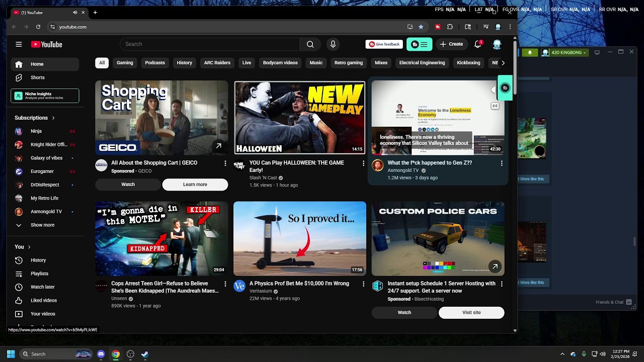Click the taskbar Search box
This screenshot has width=644, height=362.
pos(56,354)
